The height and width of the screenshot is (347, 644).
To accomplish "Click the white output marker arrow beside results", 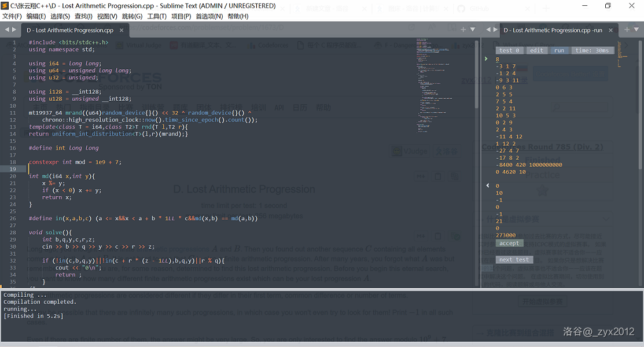I will (x=487, y=186).
